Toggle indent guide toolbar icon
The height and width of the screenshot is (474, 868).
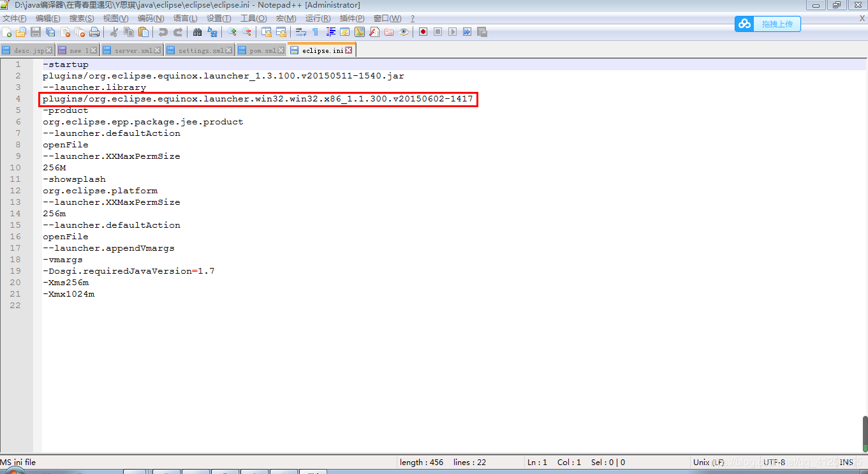pyautogui.click(x=330, y=32)
